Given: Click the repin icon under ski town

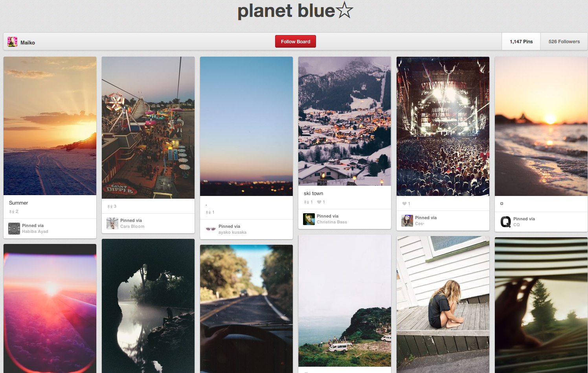Looking at the screenshot, I should click(307, 202).
